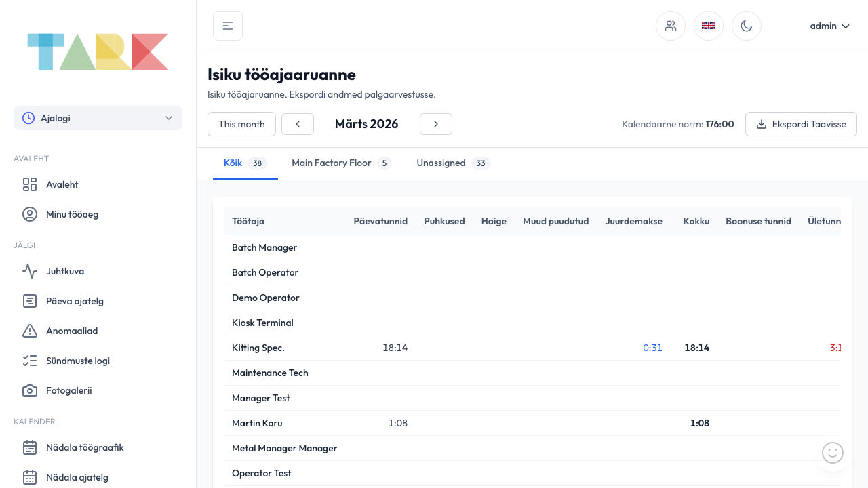Click Ekspordi Taavisse export button

pos(801,124)
